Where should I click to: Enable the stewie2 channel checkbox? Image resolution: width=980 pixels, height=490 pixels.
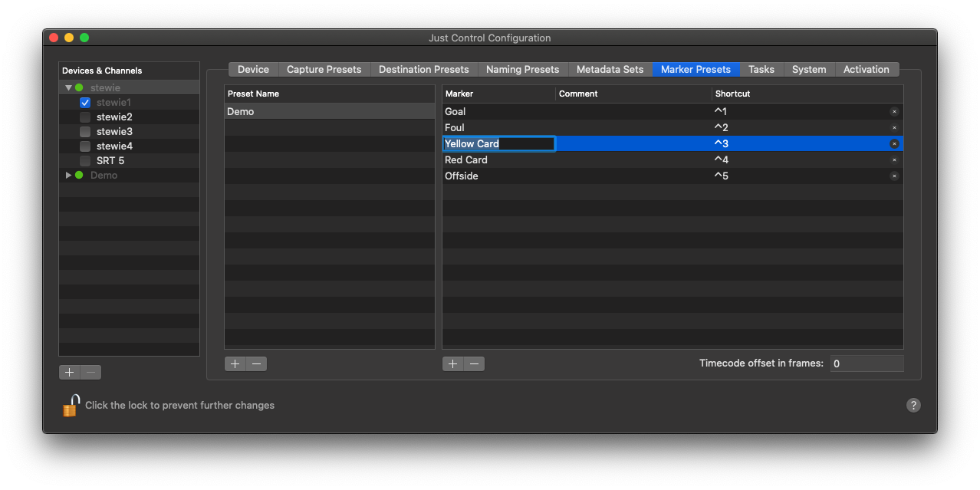click(x=85, y=117)
